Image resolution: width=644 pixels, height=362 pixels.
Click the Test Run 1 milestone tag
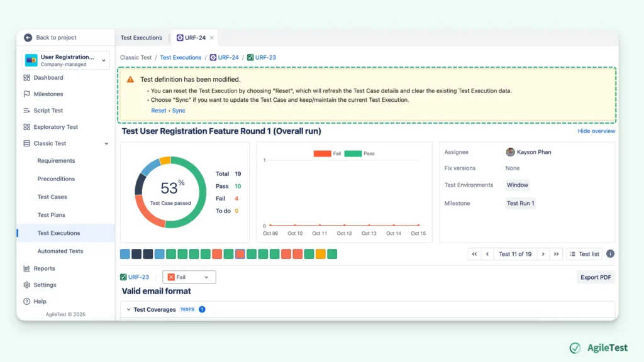520,203
